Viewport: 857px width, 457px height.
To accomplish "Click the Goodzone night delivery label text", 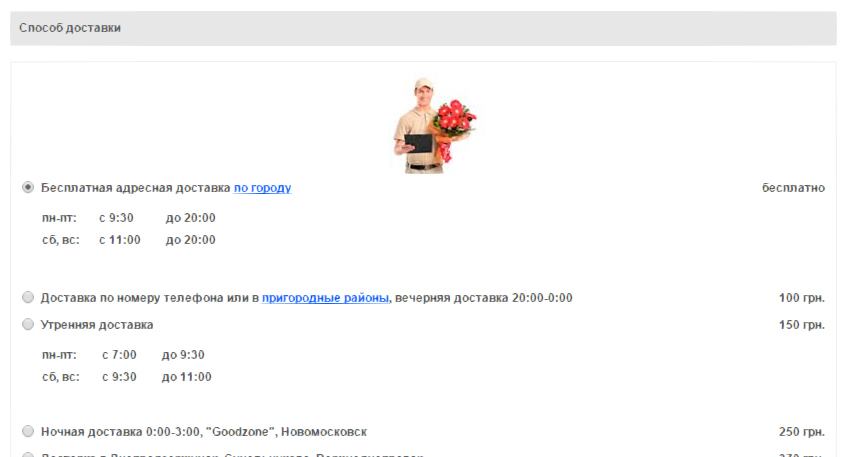I will [x=204, y=432].
